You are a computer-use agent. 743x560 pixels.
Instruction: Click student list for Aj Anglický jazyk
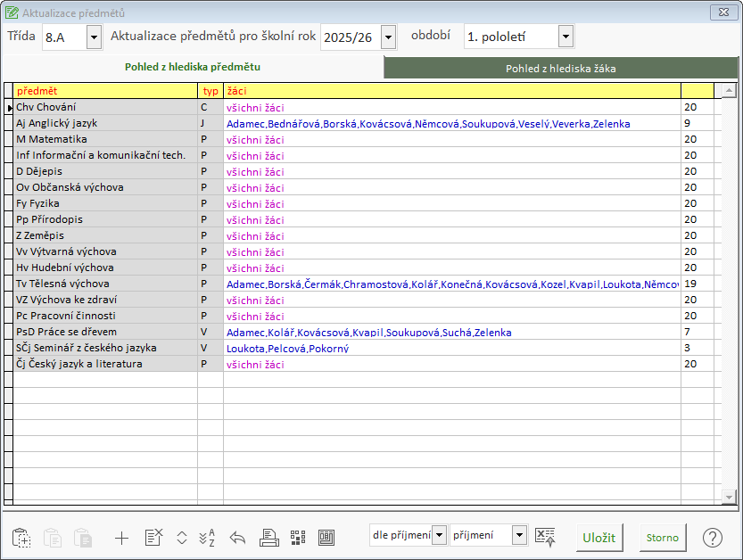click(x=428, y=124)
